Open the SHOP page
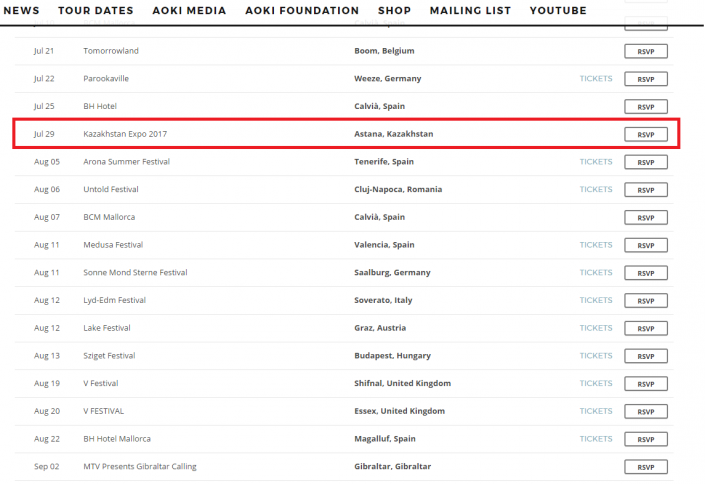 click(x=394, y=11)
